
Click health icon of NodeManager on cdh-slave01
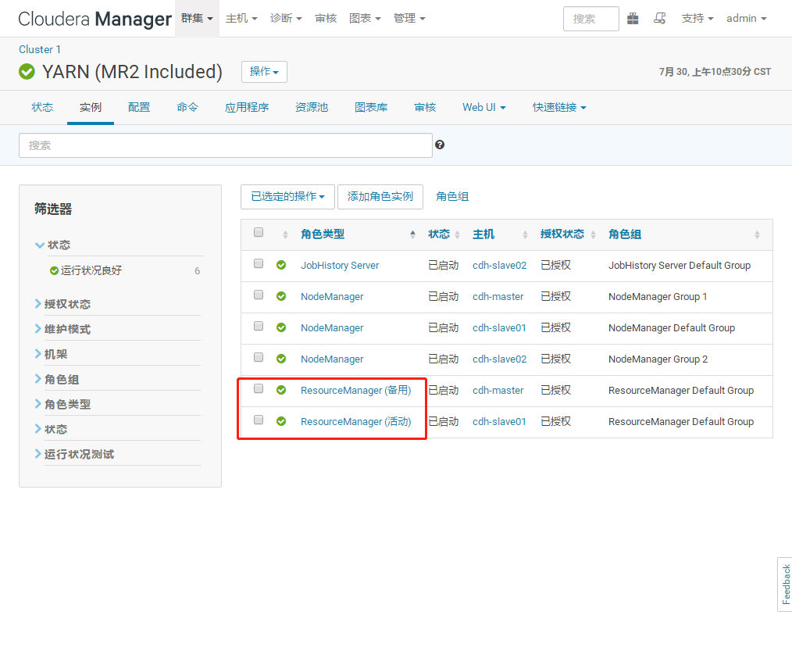tap(281, 327)
